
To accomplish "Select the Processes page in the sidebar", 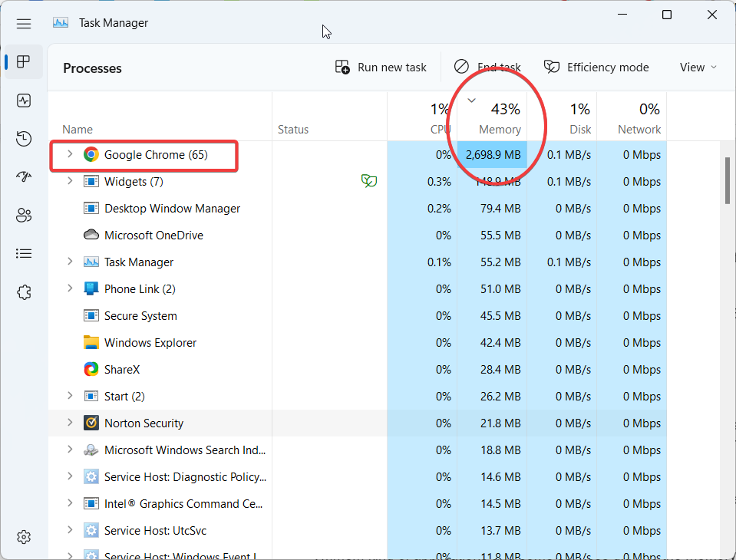I will point(24,62).
